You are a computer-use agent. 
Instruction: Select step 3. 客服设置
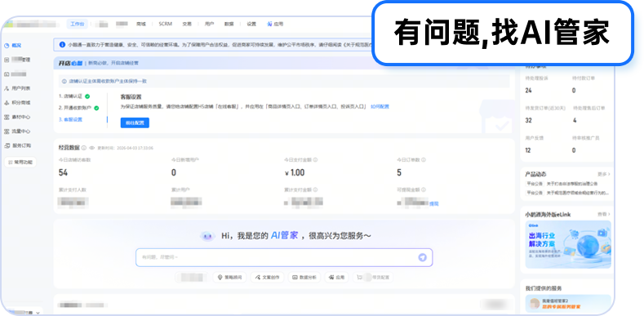pos(70,119)
